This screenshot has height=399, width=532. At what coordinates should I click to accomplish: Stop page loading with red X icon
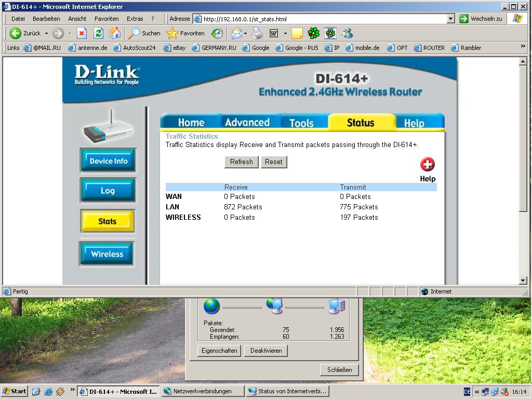[82, 33]
